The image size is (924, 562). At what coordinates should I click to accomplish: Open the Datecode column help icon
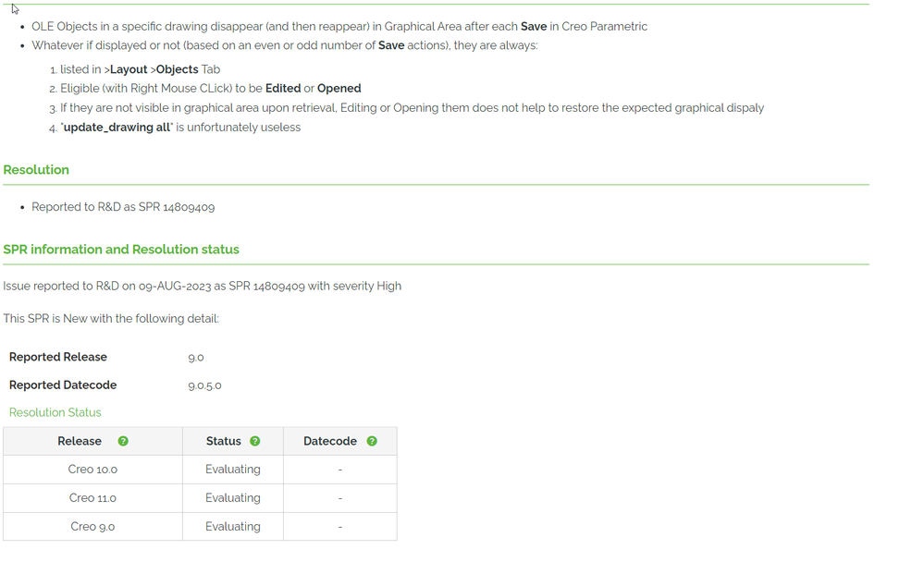[x=372, y=441]
